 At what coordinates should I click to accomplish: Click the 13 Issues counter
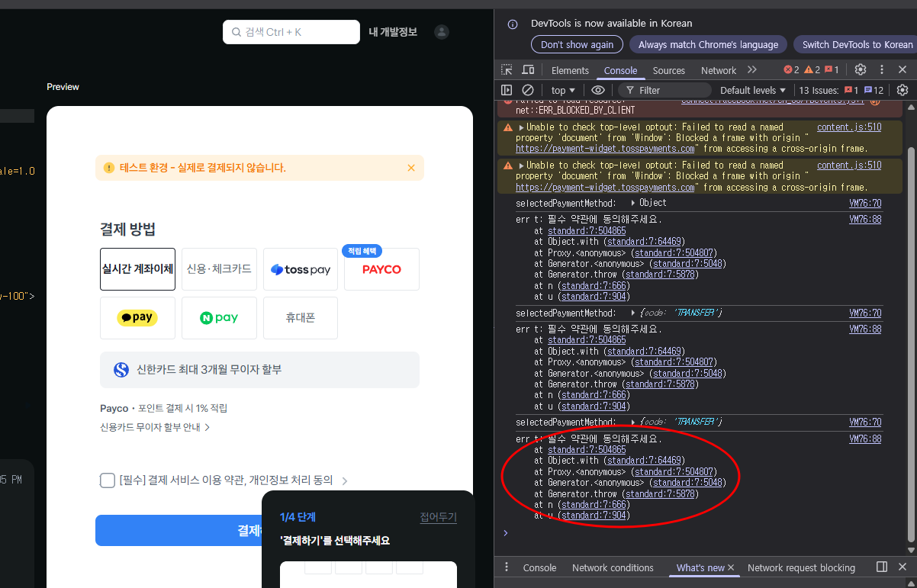coord(841,90)
